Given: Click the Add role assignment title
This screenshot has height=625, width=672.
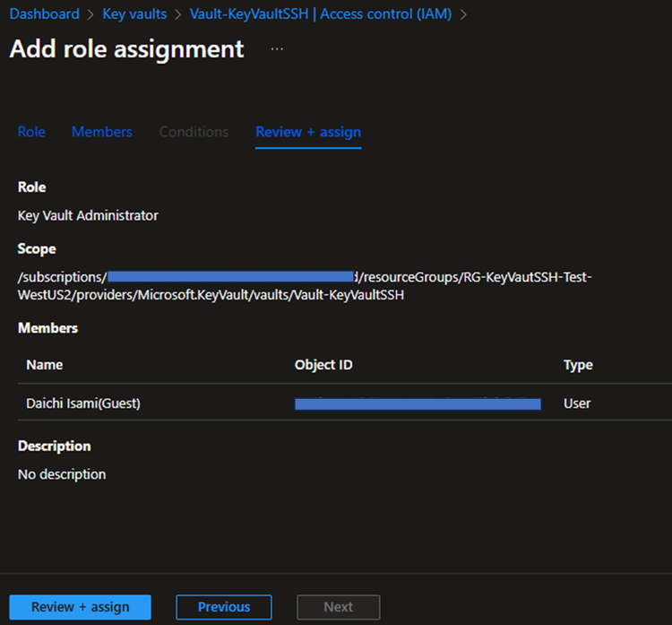Looking at the screenshot, I should [x=126, y=49].
